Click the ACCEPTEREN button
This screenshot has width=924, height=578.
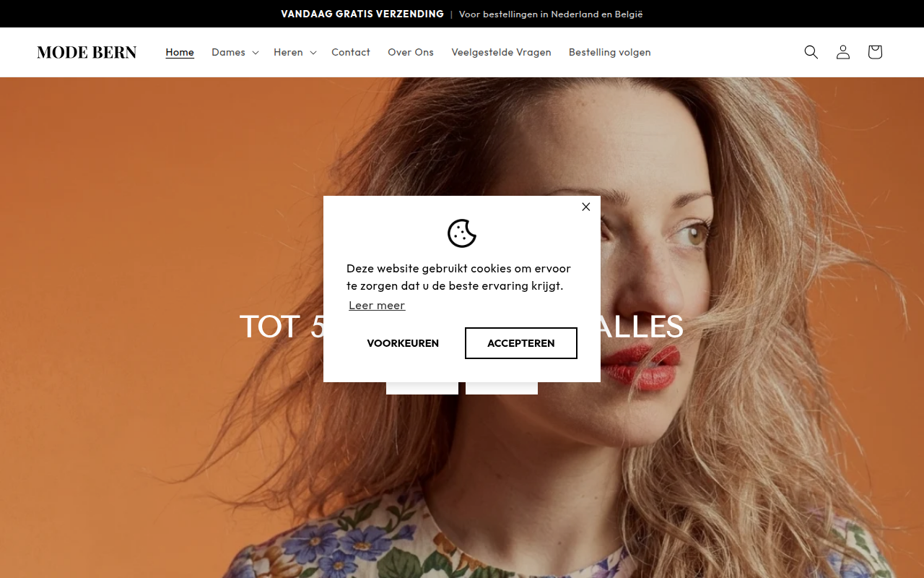tap(521, 343)
